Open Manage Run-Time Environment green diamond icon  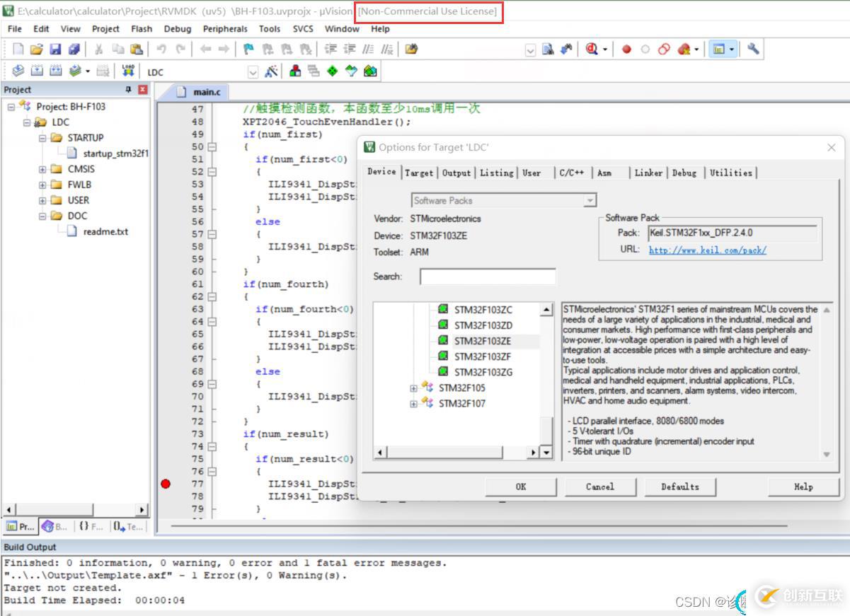(x=333, y=71)
